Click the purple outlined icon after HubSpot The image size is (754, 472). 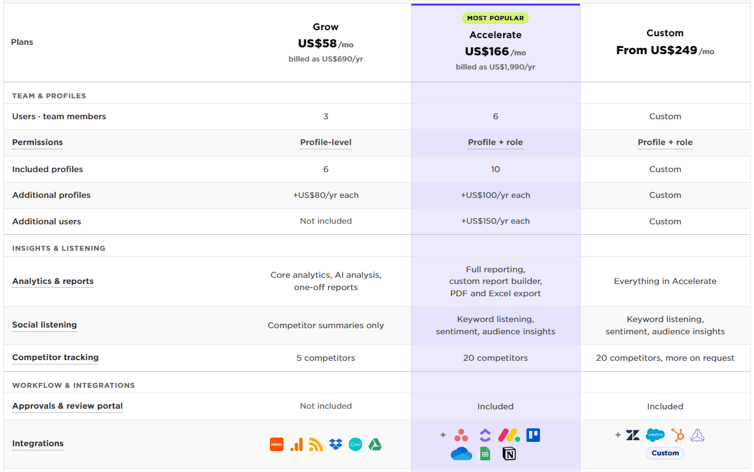(697, 435)
